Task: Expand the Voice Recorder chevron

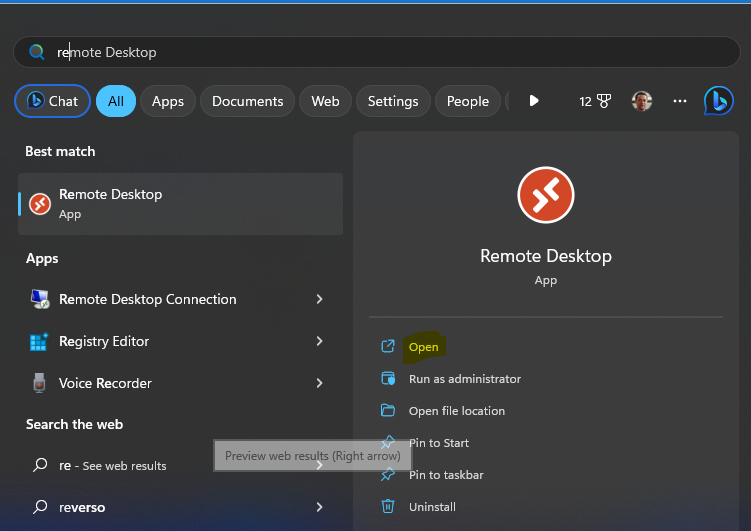Action: tap(319, 383)
